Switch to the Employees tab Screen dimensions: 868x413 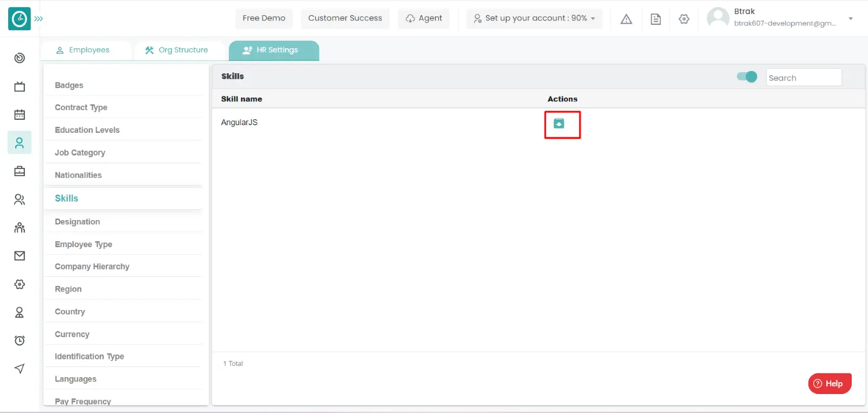click(83, 50)
